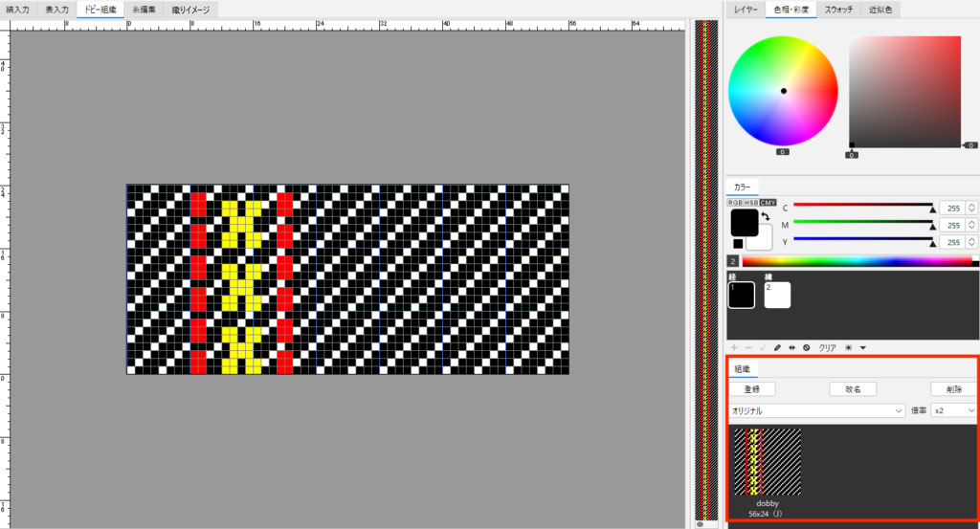Image resolution: width=980 pixels, height=529 pixels.
Task: Select the white weft color swatch 2
Action: click(x=776, y=296)
